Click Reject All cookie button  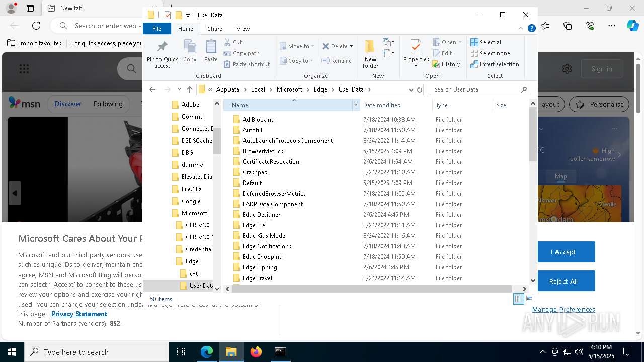pos(563,281)
